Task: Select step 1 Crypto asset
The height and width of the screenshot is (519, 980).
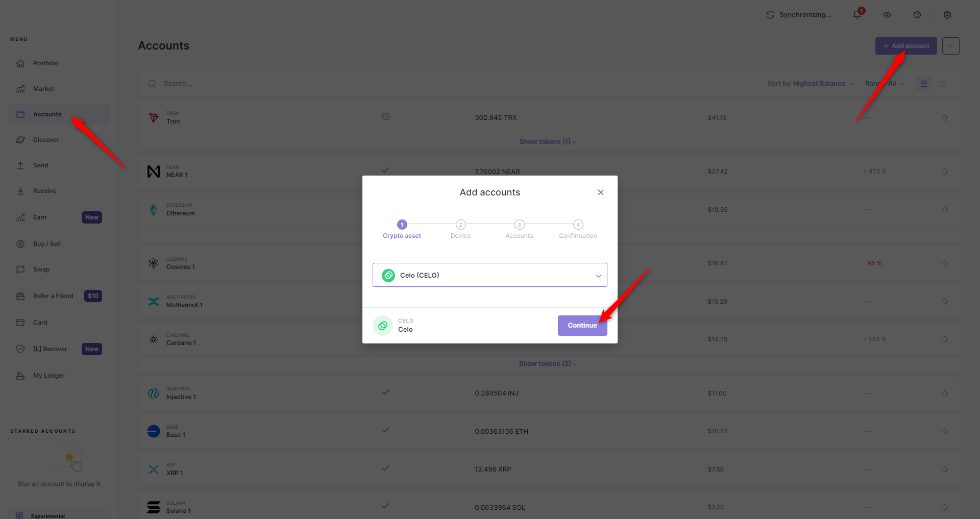Action: point(402,229)
